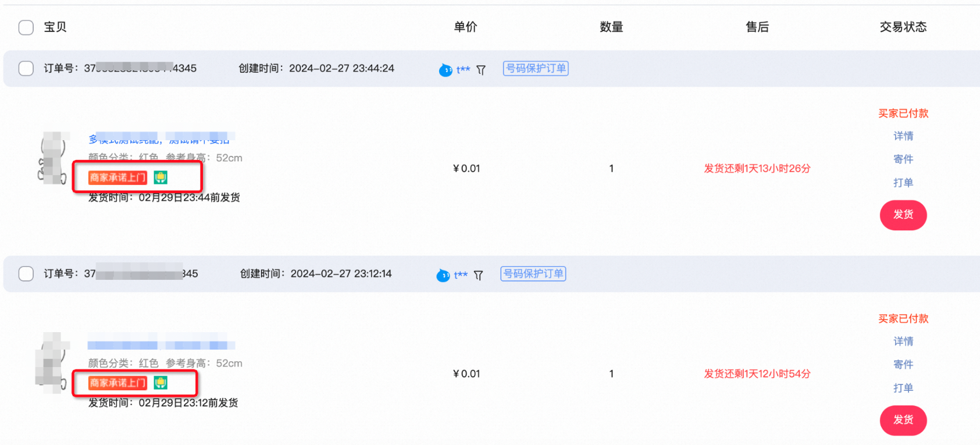Click the orange 商家承诺上门 tag in second order

pos(117,383)
